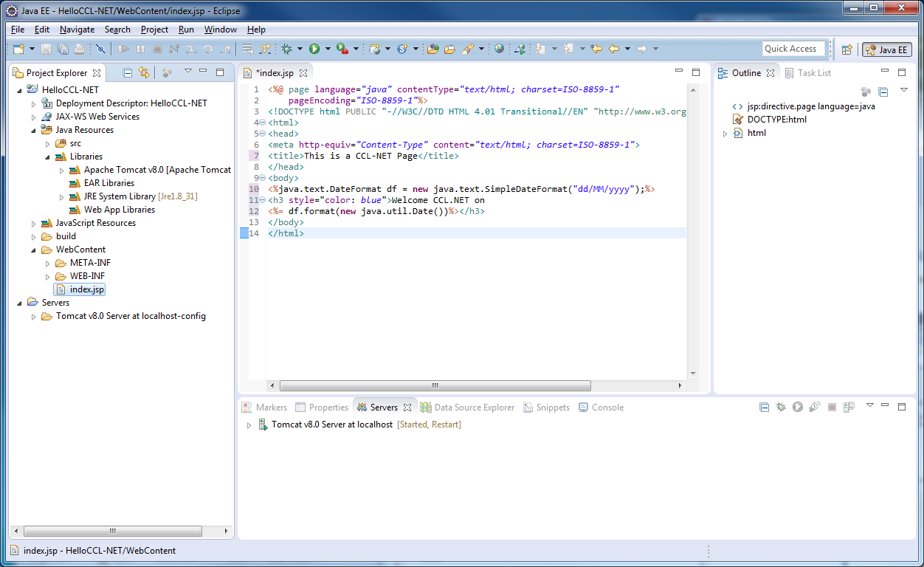Toggle Link with Editor in Project Explorer
924x567 pixels.
coord(144,72)
